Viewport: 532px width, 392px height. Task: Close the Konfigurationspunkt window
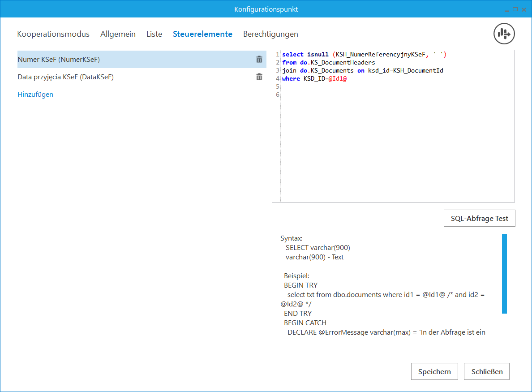coord(524,9)
